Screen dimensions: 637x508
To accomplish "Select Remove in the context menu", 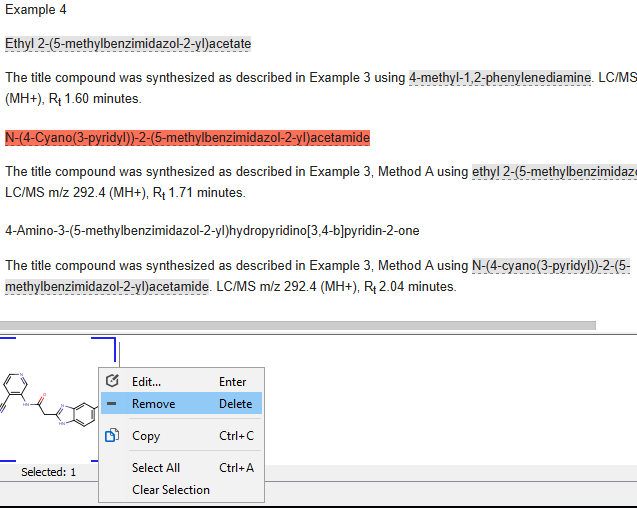I will click(x=153, y=404).
